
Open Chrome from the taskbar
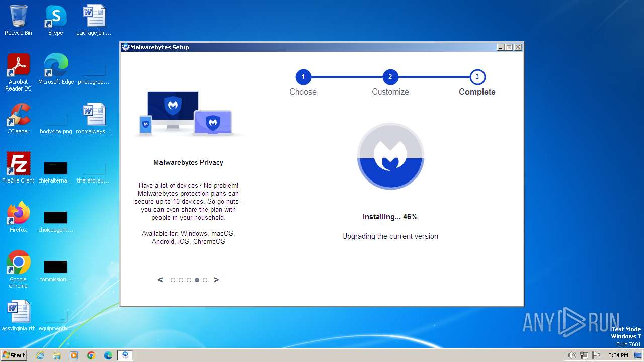[91, 355]
